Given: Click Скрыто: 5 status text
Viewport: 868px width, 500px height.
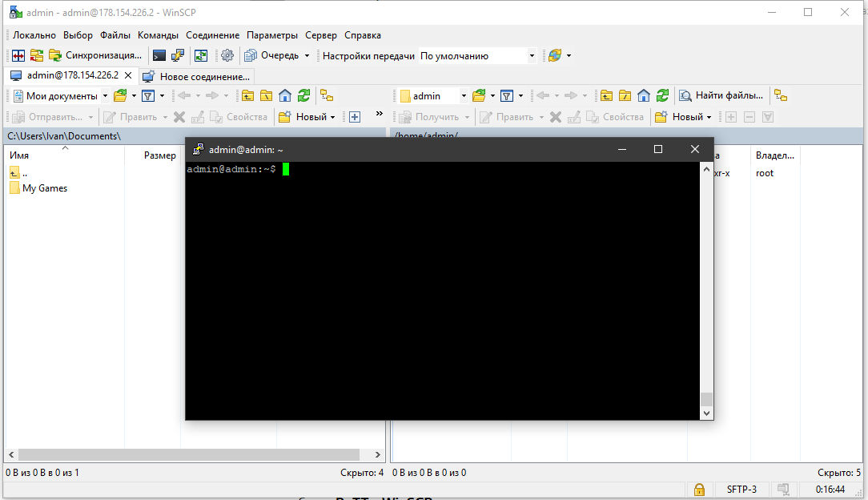Looking at the screenshot, I should [839, 473].
